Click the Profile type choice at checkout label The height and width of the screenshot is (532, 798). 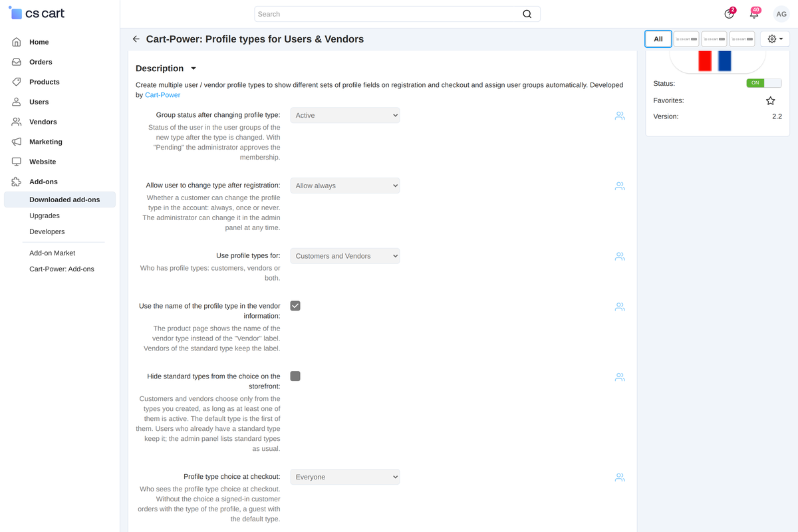point(232,476)
